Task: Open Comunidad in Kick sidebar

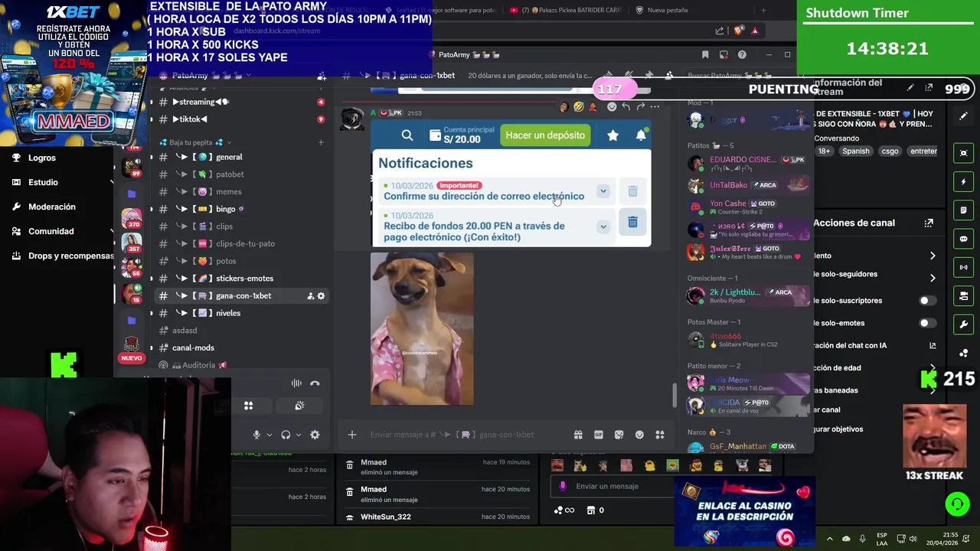Action: click(51, 231)
